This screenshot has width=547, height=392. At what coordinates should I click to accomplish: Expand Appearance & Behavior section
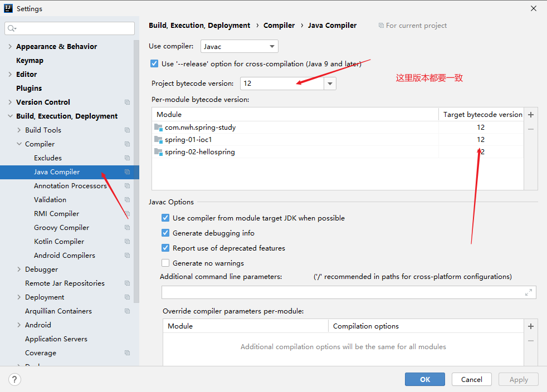point(10,46)
